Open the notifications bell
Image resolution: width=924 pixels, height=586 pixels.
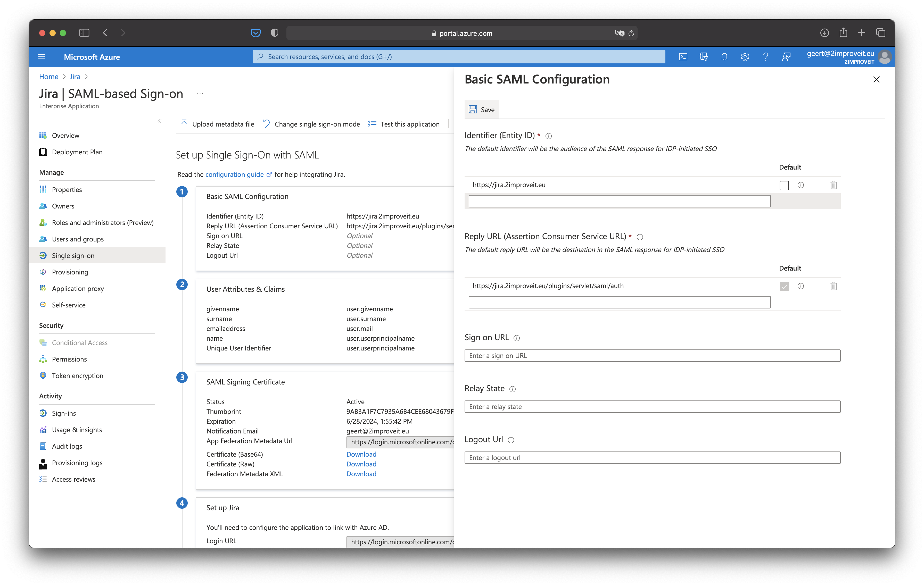pyautogui.click(x=724, y=57)
